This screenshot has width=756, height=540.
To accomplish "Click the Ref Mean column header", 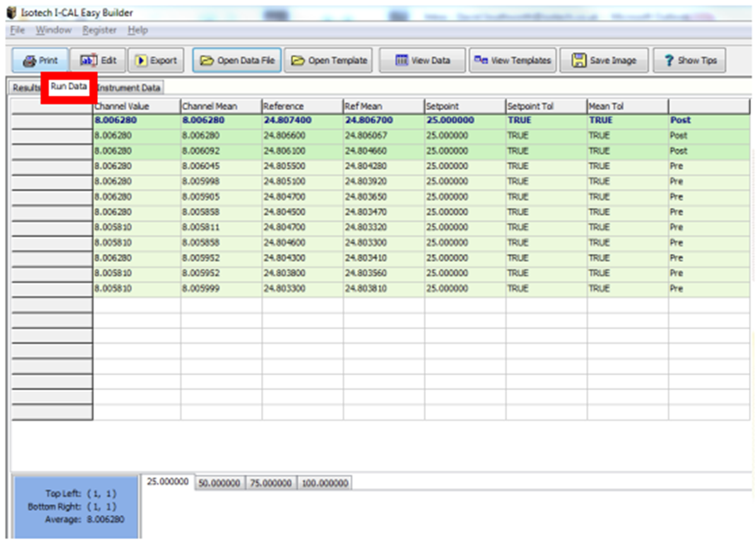I will (x=384, y=106).
